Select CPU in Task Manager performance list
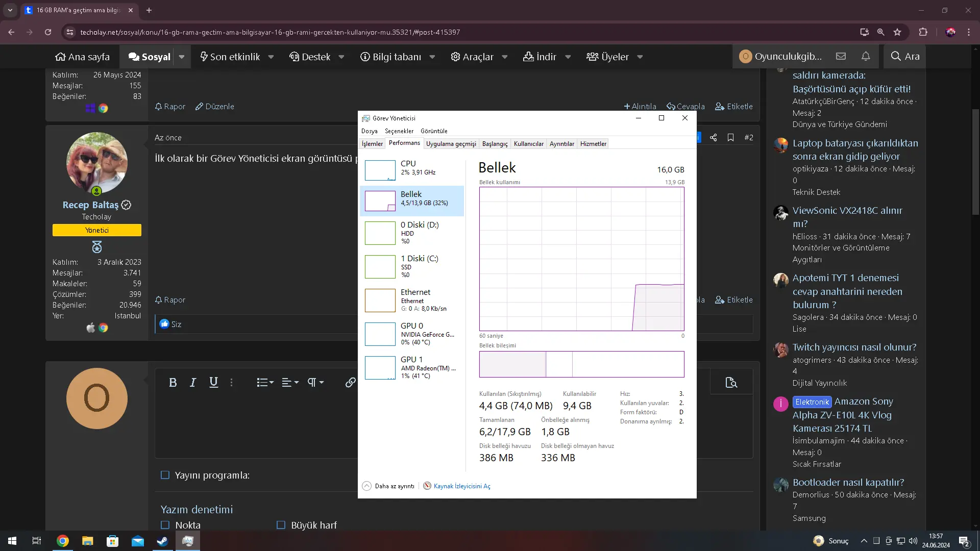 point(412,170)
